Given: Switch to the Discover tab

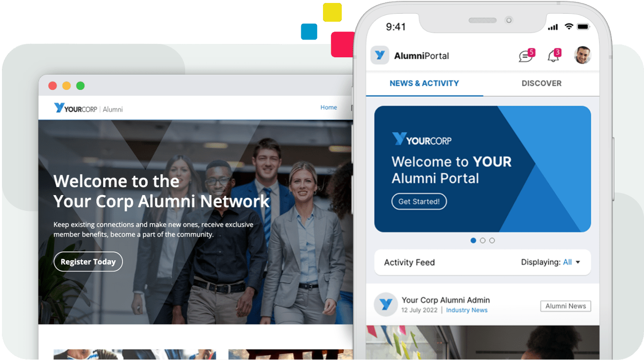Looking at the screenshot, I should [x=541, y=83].
